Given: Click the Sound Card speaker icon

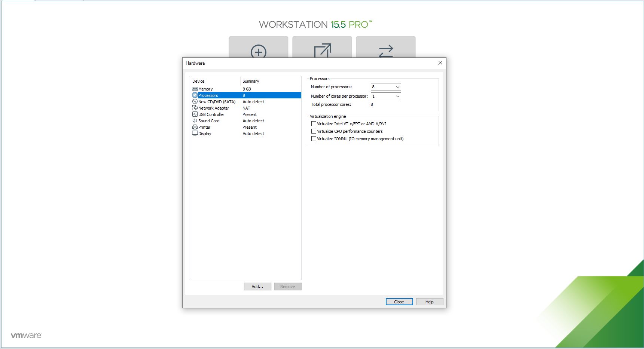Looking at the screenshot, I should coord(195,121).
